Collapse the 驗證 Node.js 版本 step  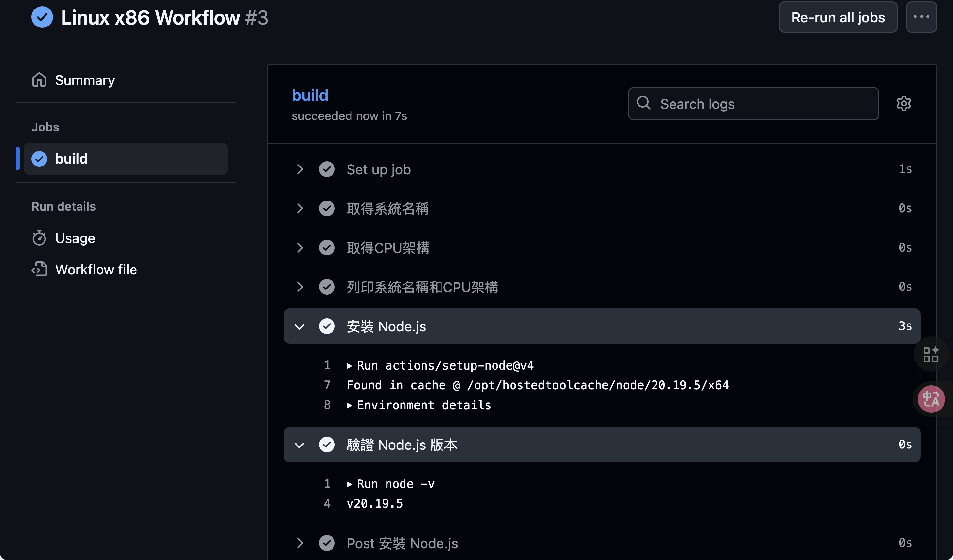coord(299,445)
